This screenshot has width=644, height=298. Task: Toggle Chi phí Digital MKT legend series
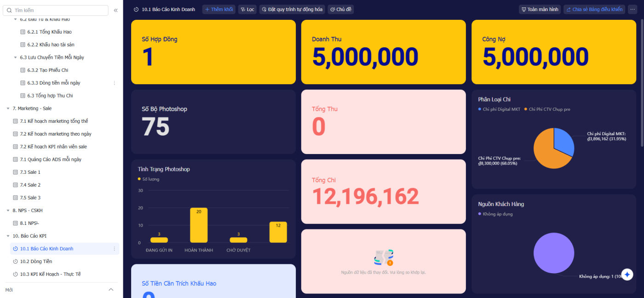501,109
